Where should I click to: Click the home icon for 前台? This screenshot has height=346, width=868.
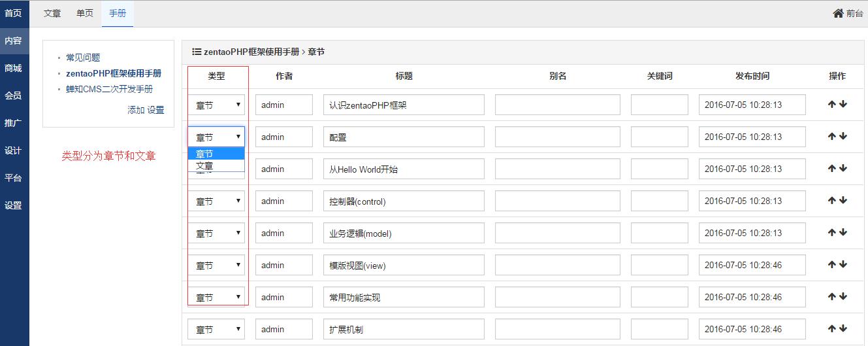(838, 13)
